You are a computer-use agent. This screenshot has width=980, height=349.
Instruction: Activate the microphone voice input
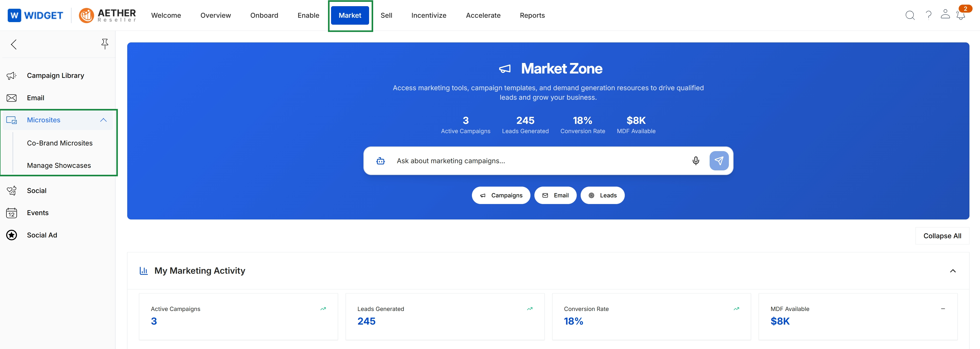pos(695,161)
